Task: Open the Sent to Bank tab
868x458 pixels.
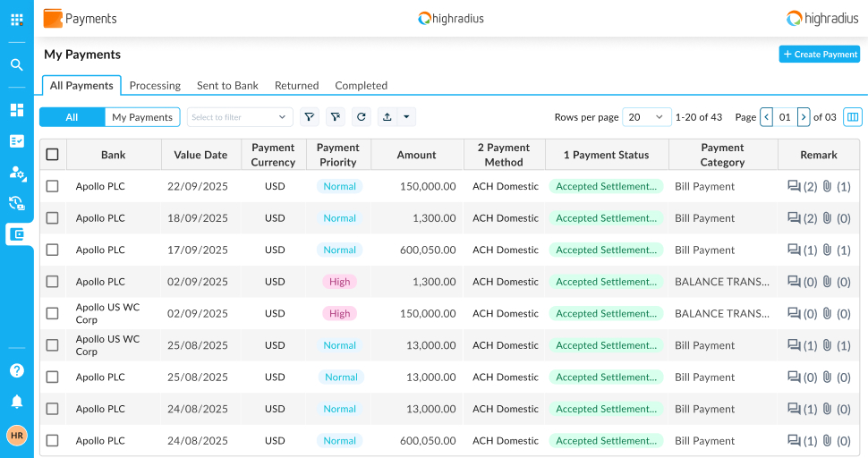Action: [x=227, y=86]
